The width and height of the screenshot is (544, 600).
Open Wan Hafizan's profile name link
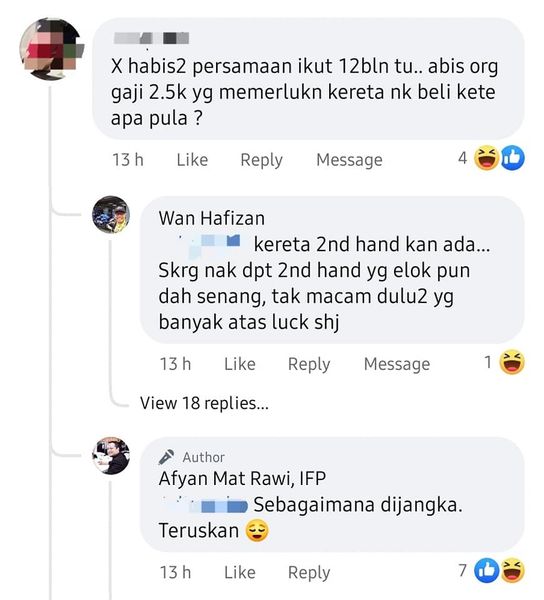(212, 218)
